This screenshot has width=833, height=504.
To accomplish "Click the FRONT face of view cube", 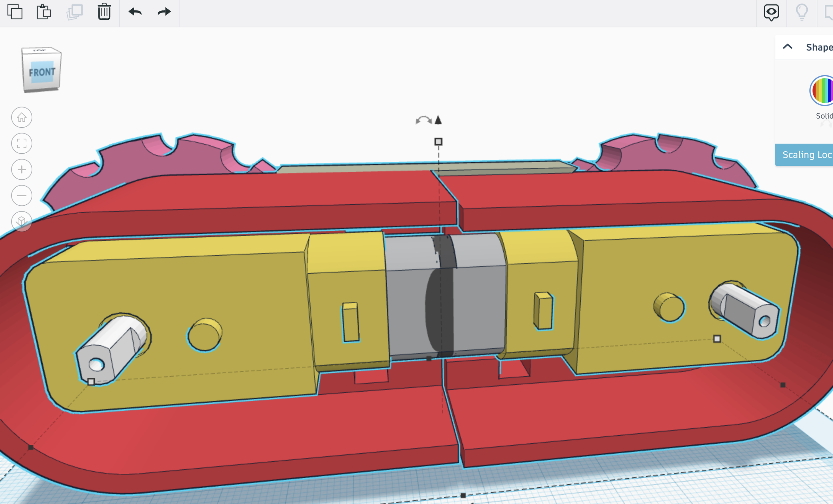I will (42, 72).
